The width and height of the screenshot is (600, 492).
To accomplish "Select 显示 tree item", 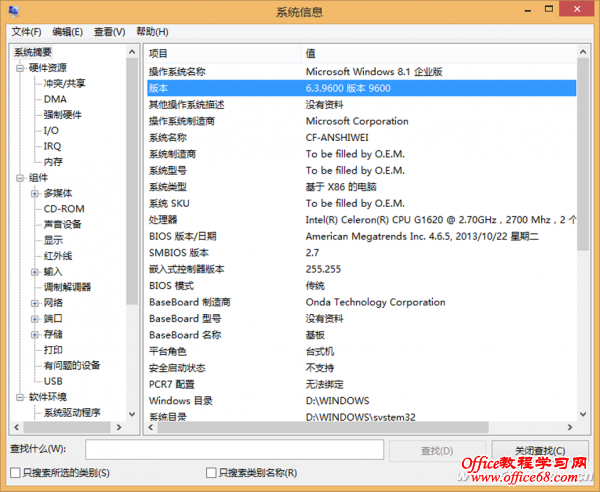I will 53,240.
